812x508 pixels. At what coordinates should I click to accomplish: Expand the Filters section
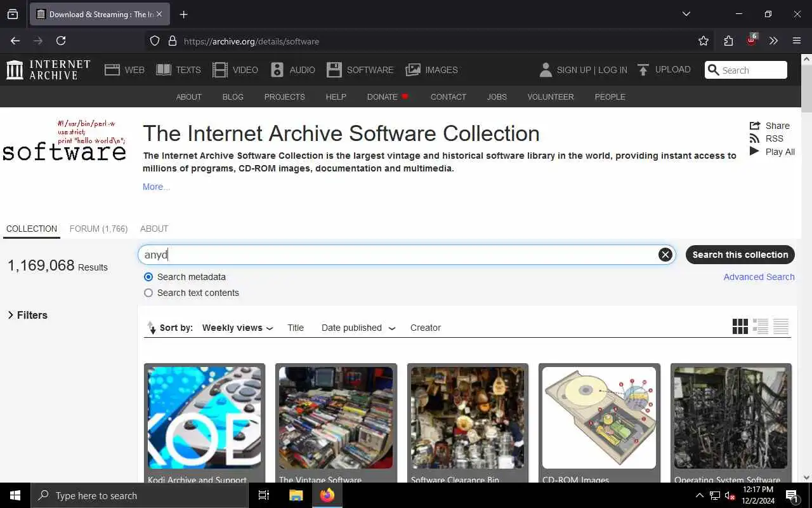tap(27, 315)
